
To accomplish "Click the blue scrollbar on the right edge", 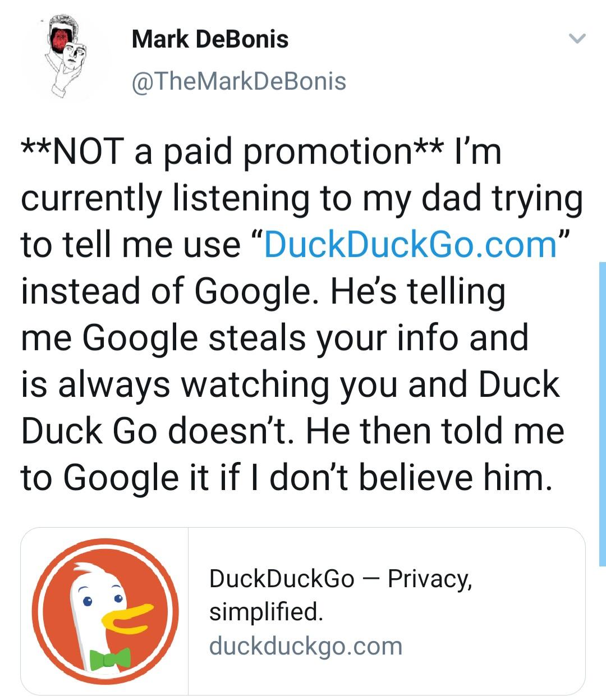I will (x=600, y=415).
